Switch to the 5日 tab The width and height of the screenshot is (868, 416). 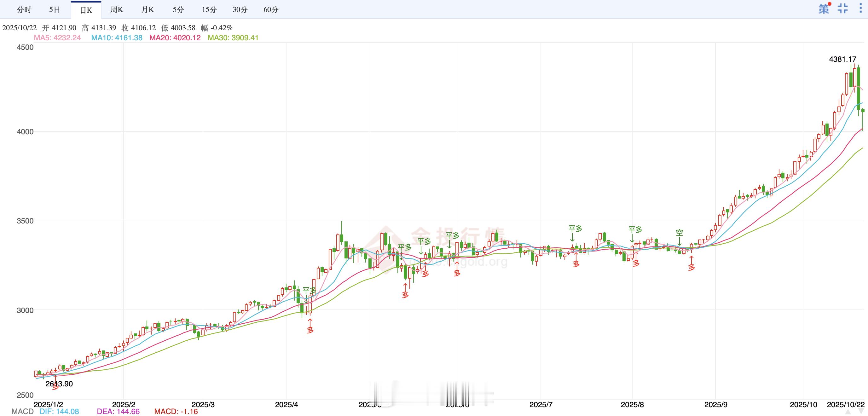click(x=55, y=10)
